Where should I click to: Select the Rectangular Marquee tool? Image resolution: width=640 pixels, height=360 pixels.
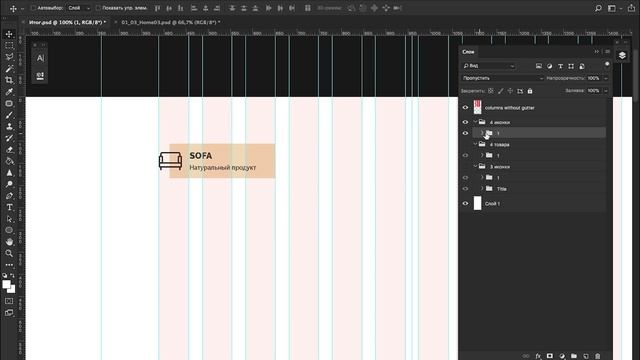click(9, 46)
